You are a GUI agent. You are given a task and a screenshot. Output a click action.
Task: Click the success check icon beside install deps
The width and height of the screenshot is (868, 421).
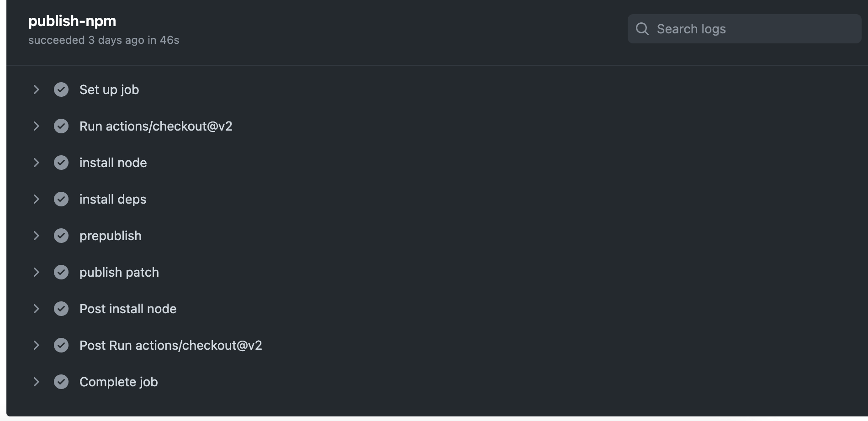tap(61, 199)
